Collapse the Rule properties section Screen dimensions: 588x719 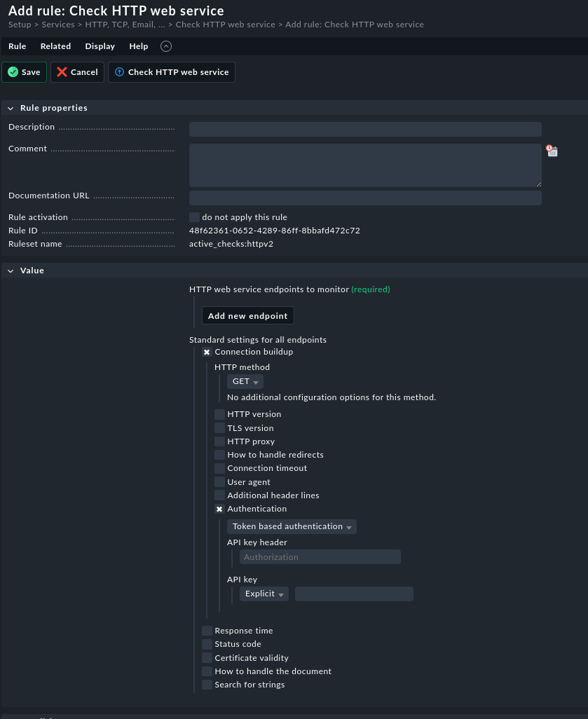11,109
